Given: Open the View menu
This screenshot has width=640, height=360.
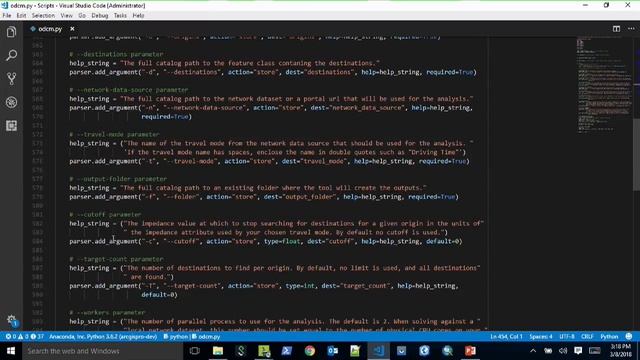Looking at the screenshot, I should coord(67,16).
